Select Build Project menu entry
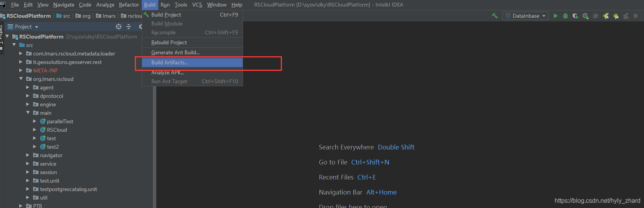Screen dimensions: 644x208 point(192,15)
